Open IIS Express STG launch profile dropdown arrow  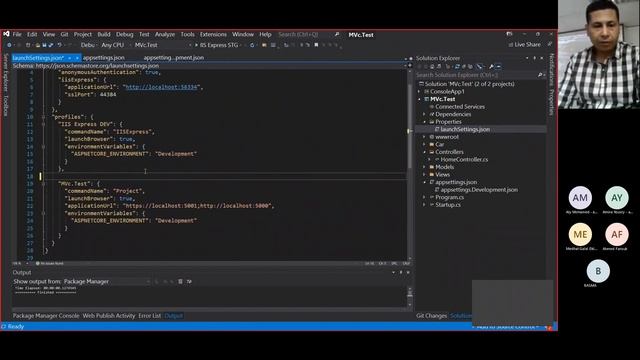coord(241,45)
